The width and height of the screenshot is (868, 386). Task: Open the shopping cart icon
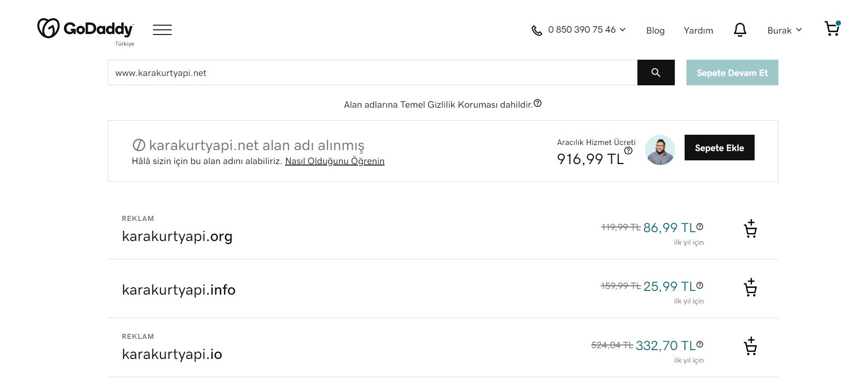pos(832,28)
